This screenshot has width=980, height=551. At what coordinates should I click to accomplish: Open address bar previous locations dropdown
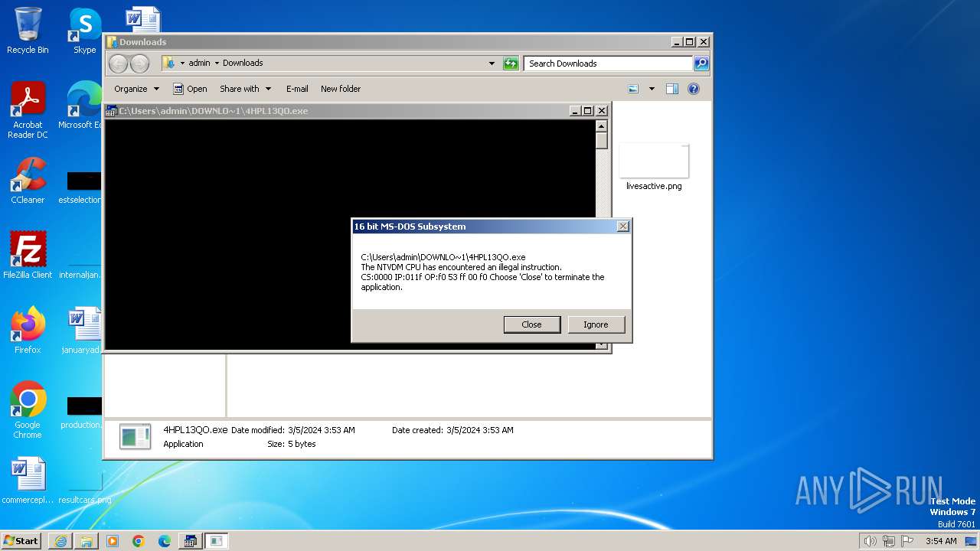click(x=492, y=64)
